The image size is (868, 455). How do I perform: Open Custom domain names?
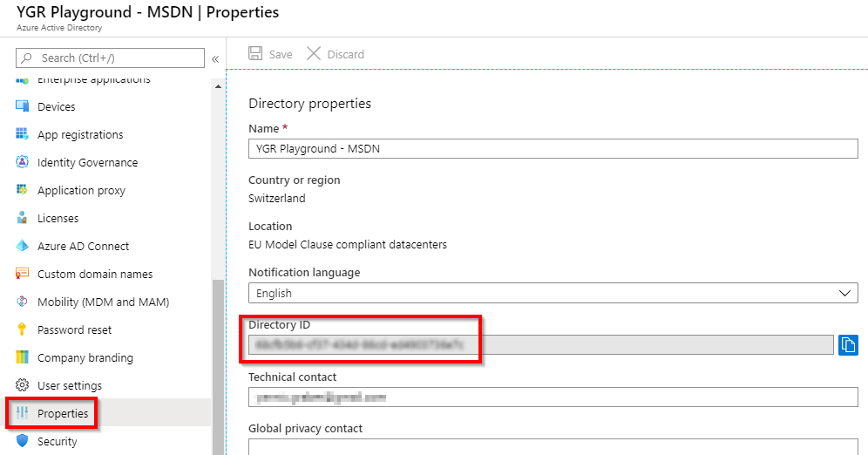[x=95, y=274]
